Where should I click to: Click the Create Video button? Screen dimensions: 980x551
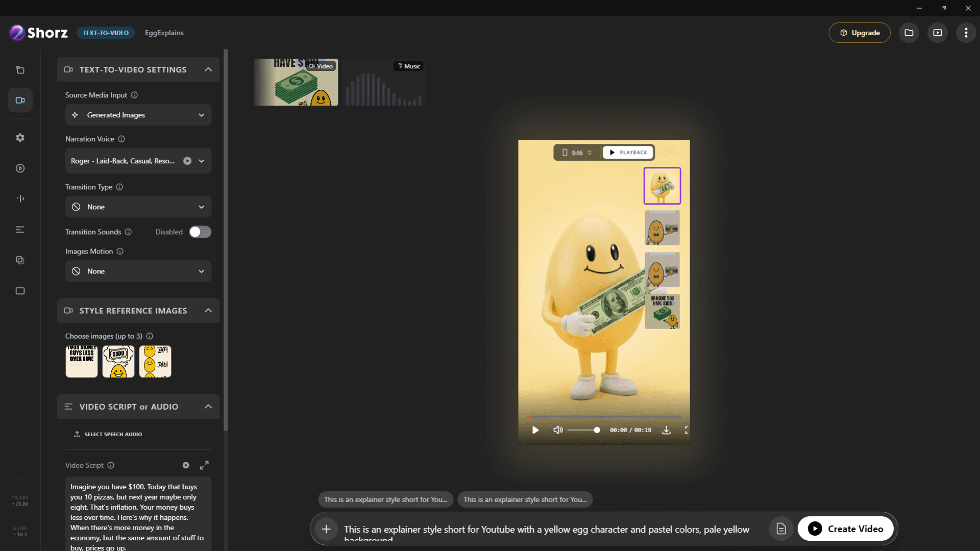pyautogui.click(x=846, y=529)
